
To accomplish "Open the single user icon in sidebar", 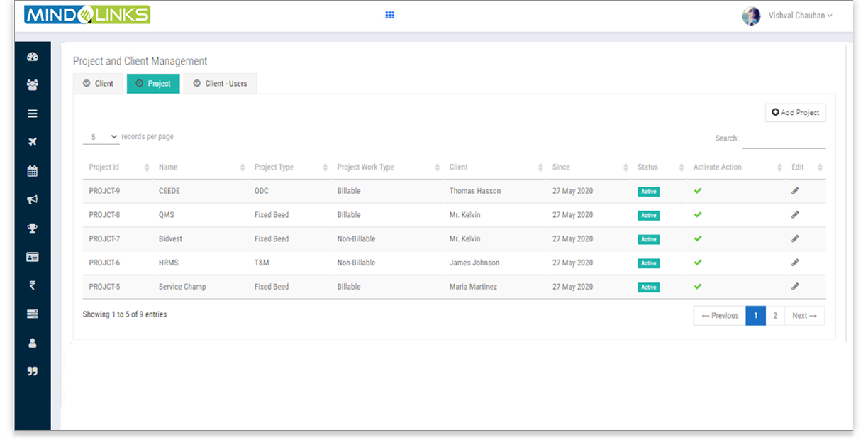I will point(32,343).
